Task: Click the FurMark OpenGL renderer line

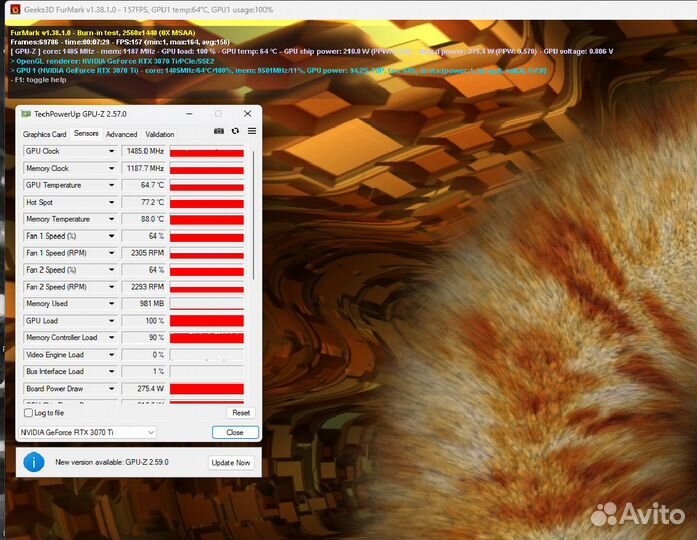Action: coord(112,61)
